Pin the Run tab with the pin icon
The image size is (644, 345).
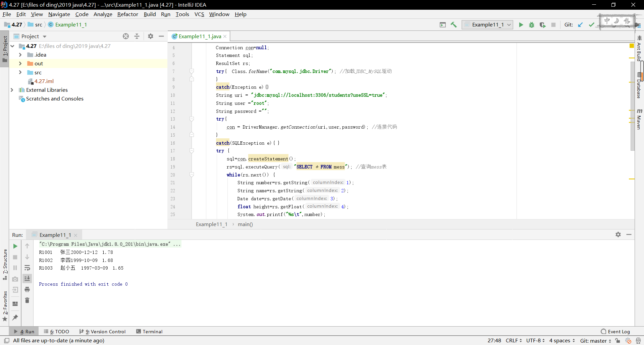[15, 317]
